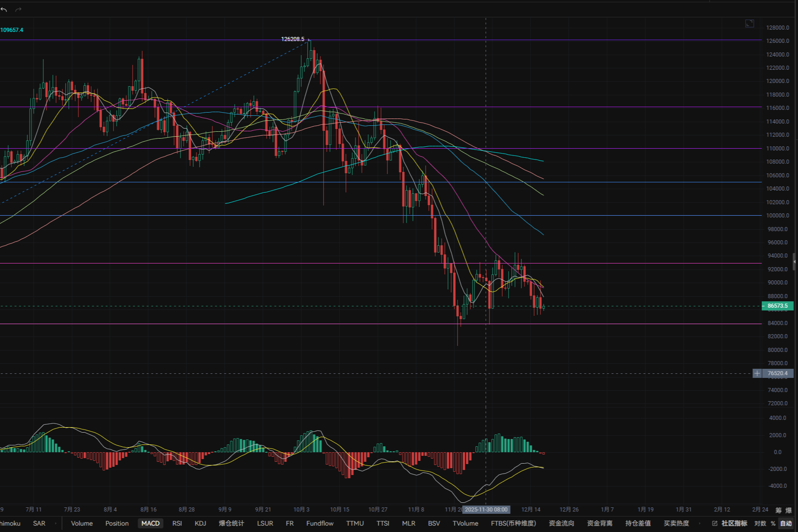
Task: Toggle the MACD indicator off
Action: (150, 523)
